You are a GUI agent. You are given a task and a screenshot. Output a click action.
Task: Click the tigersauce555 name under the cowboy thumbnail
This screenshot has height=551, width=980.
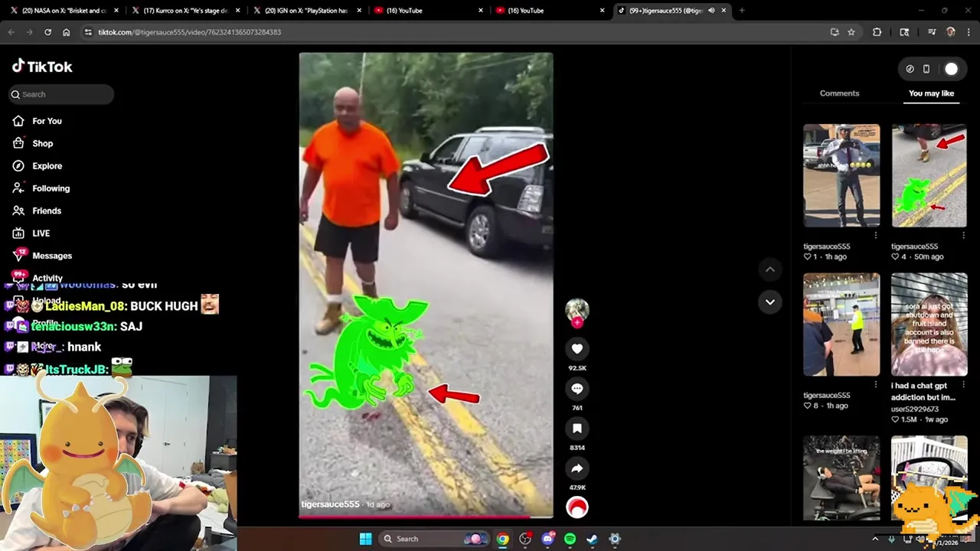coord(826,246)
